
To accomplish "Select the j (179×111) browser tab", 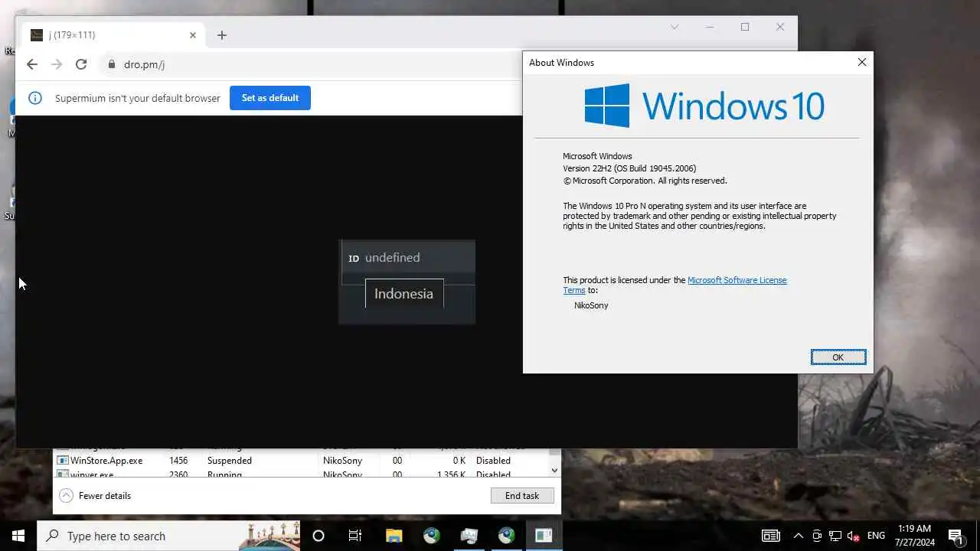I will pos(113,35).
